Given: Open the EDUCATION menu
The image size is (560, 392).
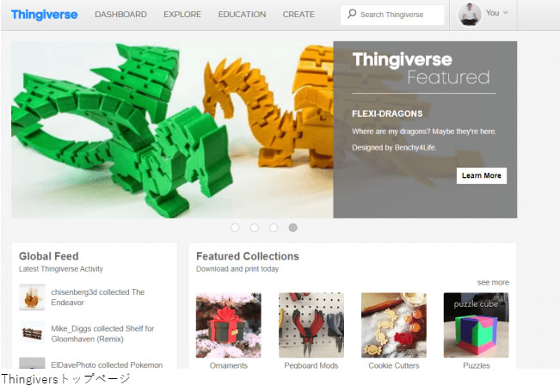Looking at the screenshot, I should [242, 15].
